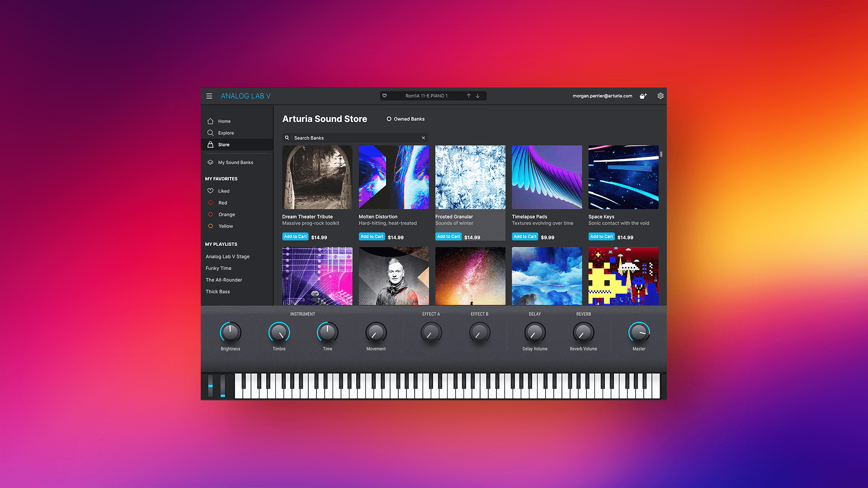
Task: Toggle the heart to like the current preset
Action: (x=385, y=95)
